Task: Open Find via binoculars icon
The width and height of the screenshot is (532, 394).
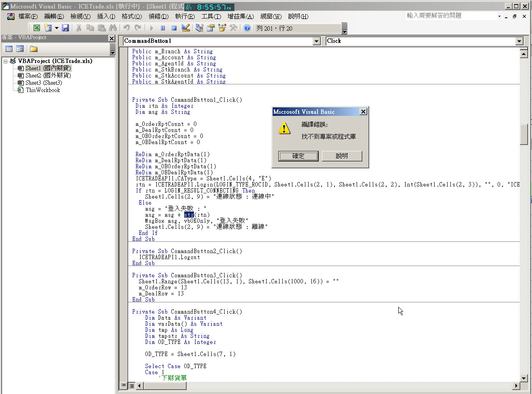Action: [x=113, y=28]
